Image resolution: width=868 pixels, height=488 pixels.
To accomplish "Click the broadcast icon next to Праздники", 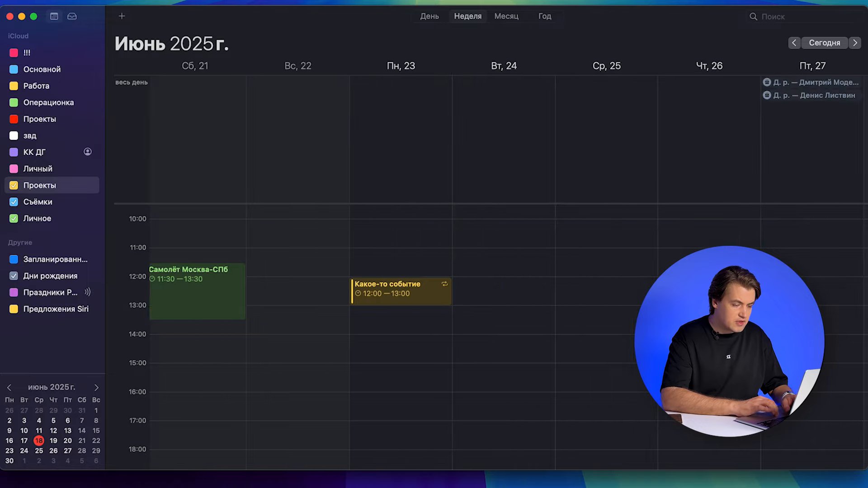I will [88, 292].
